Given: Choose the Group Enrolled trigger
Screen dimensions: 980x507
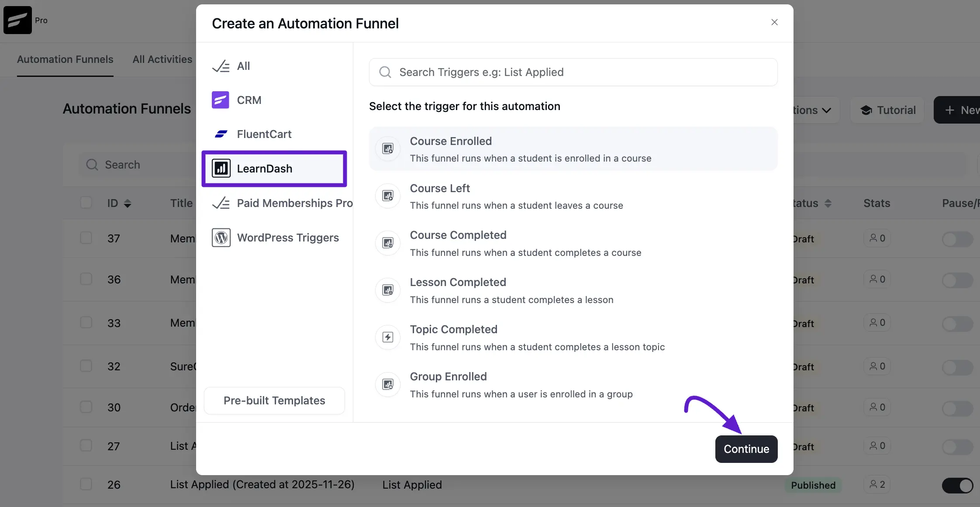Looking at the screenshot, I should [x=573, y=385].
